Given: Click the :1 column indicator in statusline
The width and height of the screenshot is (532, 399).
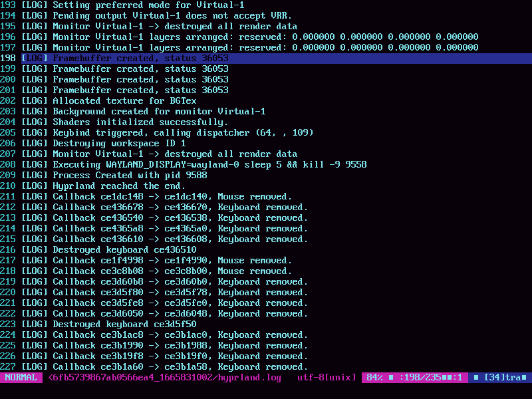Looking at the screenshot, I should (459, 377).
